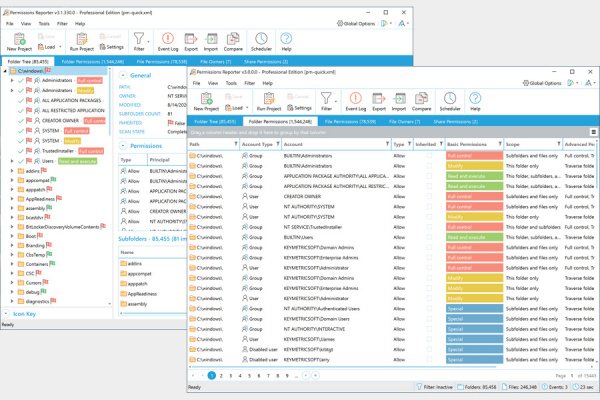Toggle Inherited checkbox in NT AUTHORITY\INTERACTIVE row

click(x=429, y=329)
